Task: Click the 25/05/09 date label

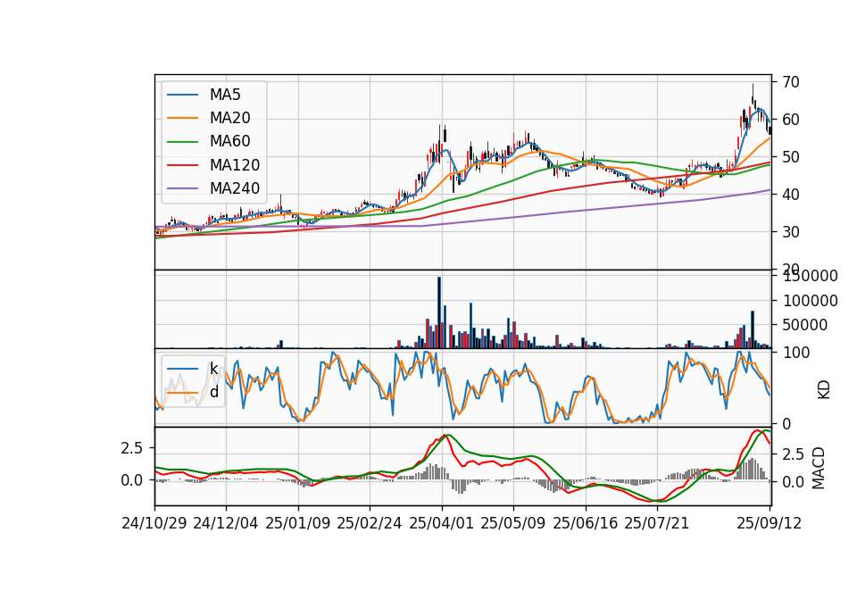Action: pyautogui.click(x=513, y=524)
